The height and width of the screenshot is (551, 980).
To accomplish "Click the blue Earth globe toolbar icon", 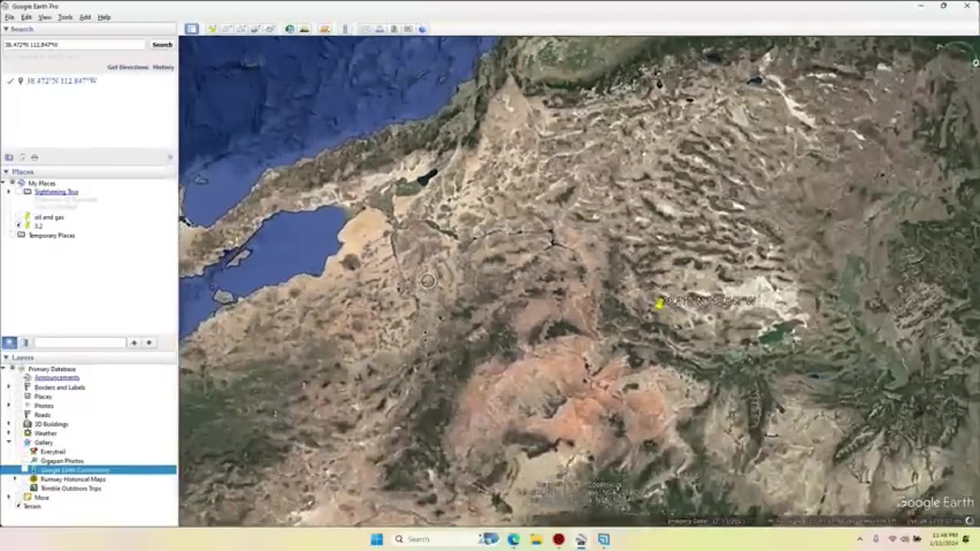I will click(422, 29).
